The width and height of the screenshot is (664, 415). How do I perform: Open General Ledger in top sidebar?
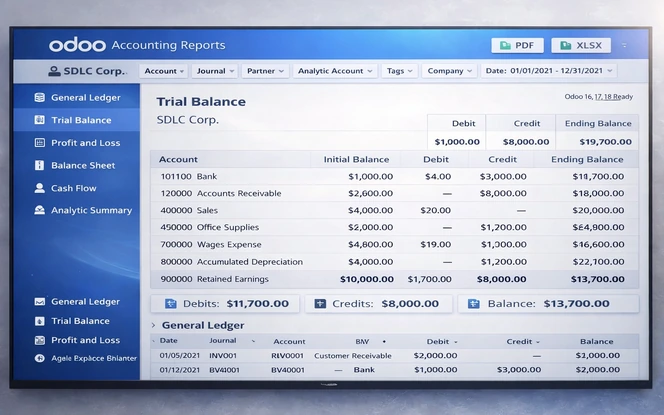[x=77, y=97]
